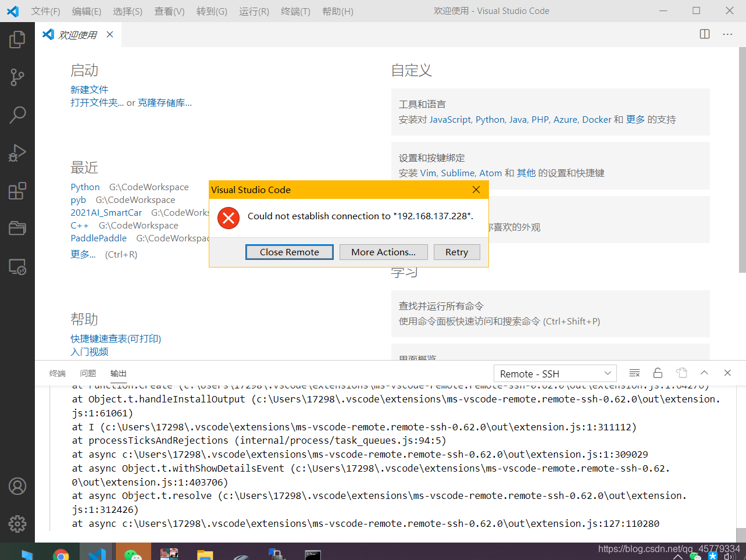The width and height of the screenshot is (746, 560).
Task: Open the Remote Explorer view
Action: point(17,267)
